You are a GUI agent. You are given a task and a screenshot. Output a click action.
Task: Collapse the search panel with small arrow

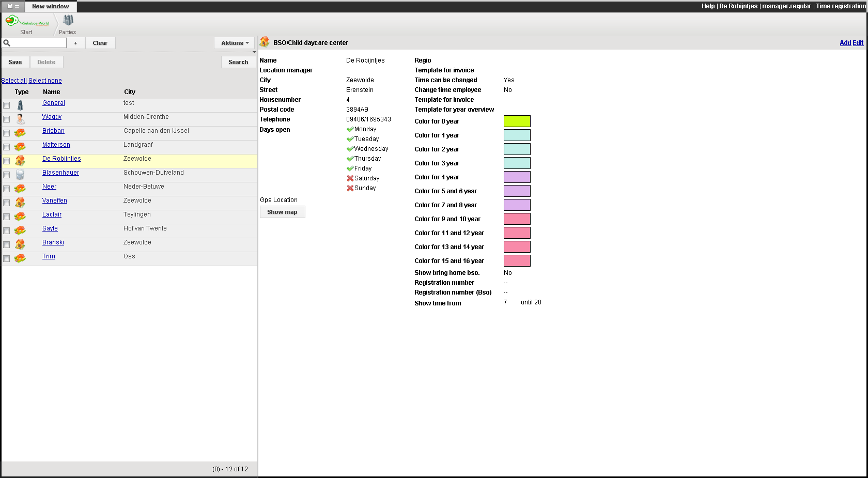[254, 52]
